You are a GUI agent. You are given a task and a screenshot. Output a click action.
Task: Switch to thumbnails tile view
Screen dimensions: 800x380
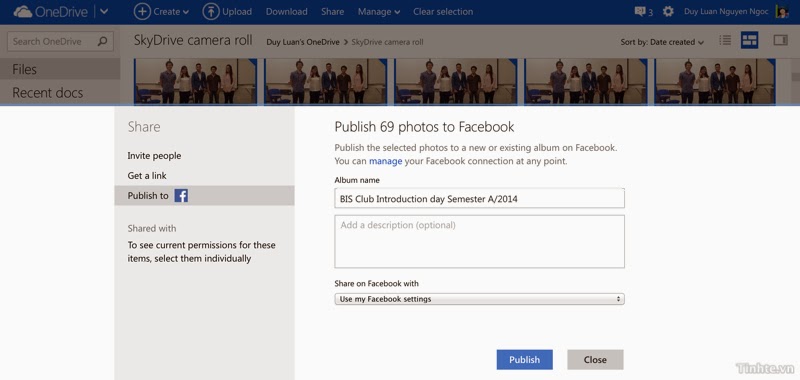click(x=749, y=40)
